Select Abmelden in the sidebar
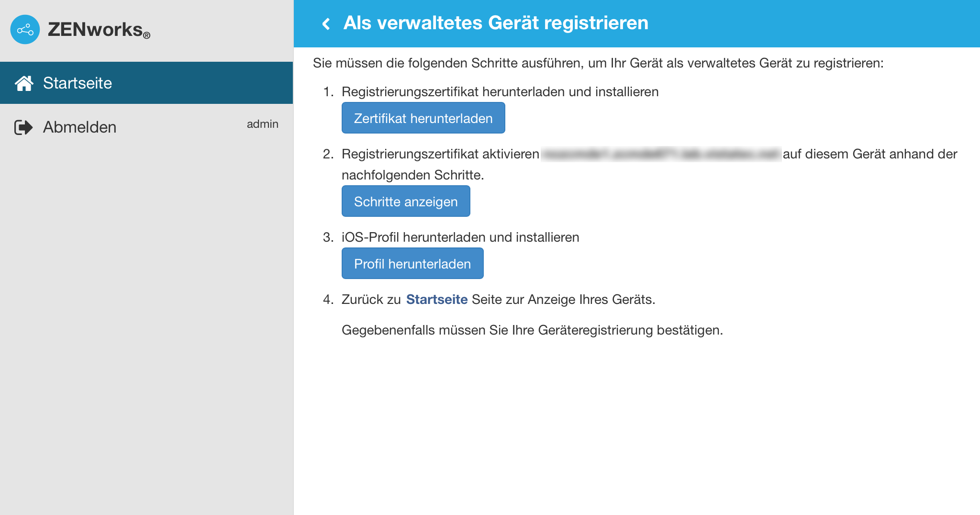This screenshot has width=980, height=515. click(x=79, y=127)
